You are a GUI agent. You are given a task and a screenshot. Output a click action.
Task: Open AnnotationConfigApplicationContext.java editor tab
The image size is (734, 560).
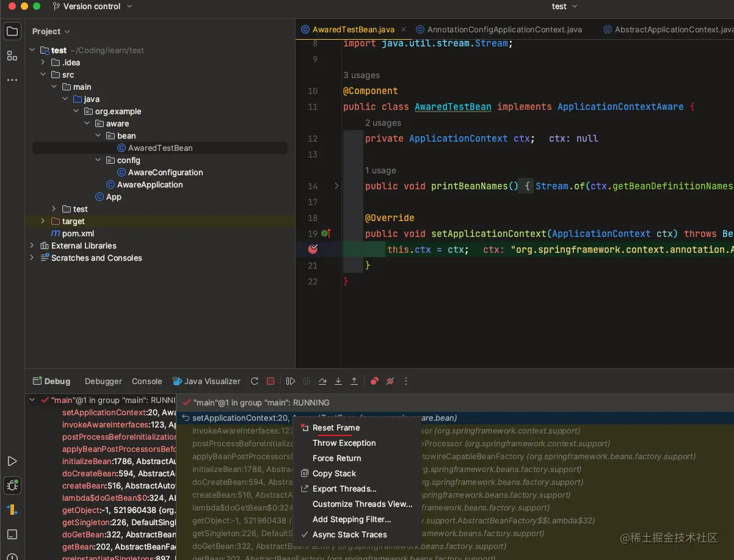pyautogui.click(x=504, y=29)
